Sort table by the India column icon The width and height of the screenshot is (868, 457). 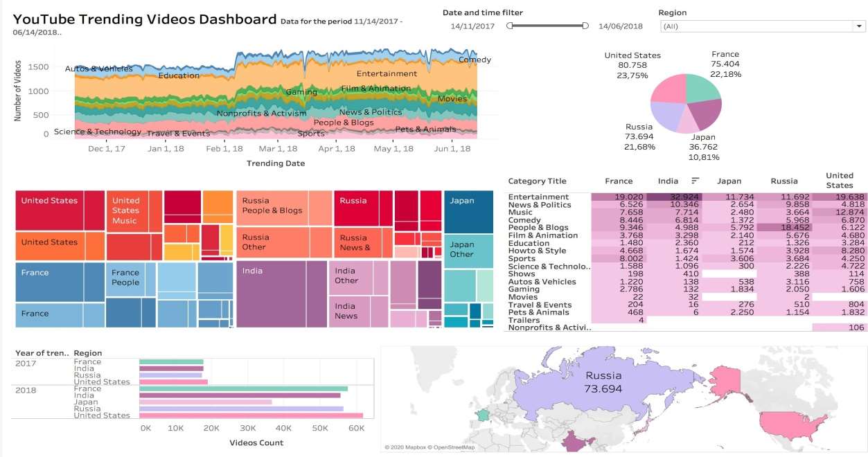click(695, 181)
